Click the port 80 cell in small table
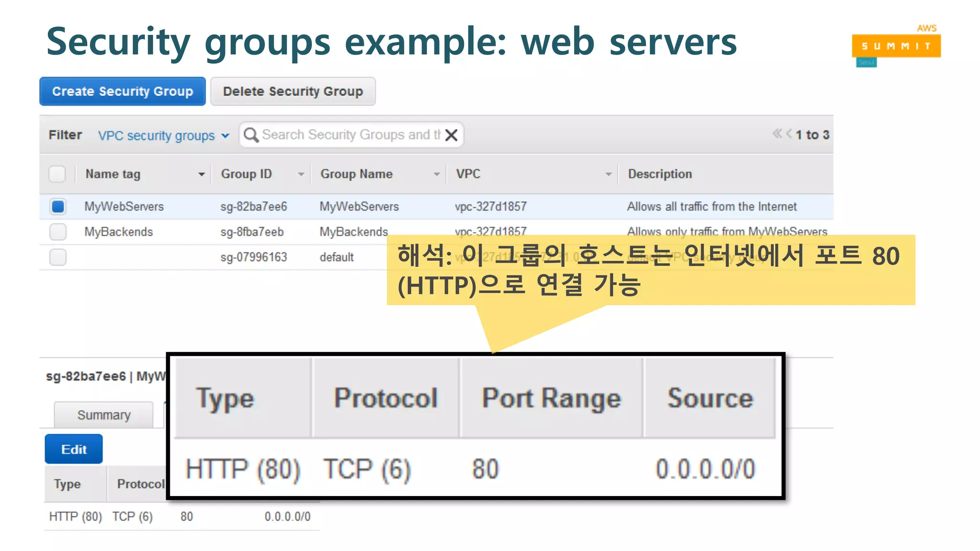Screen dimensions: 980x551 coord(187,517)
